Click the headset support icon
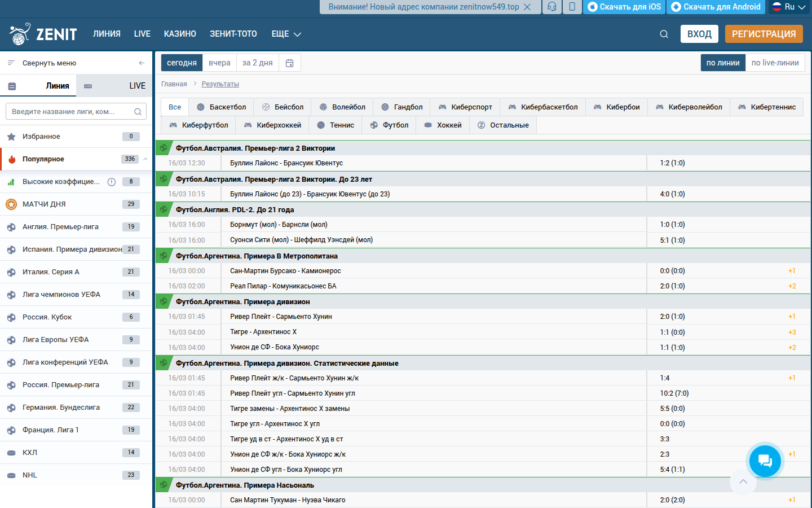 [551, 7]
